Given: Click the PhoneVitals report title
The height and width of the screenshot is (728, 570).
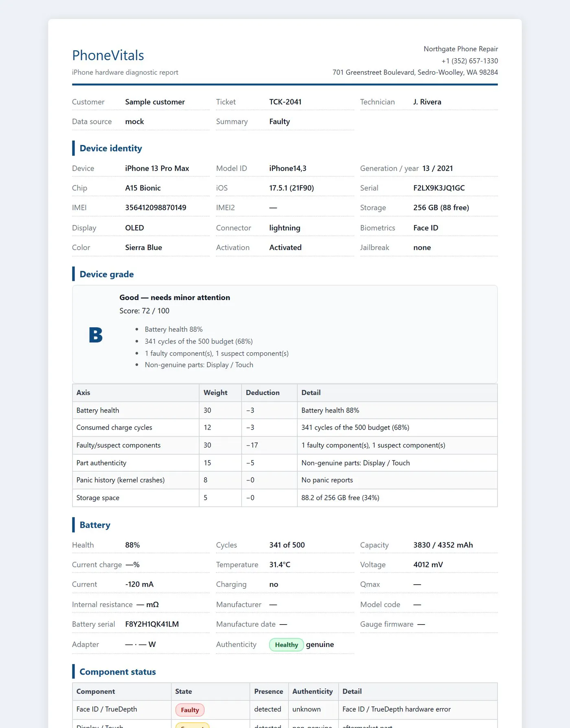Looking at the screenshot, I should 108,55.
